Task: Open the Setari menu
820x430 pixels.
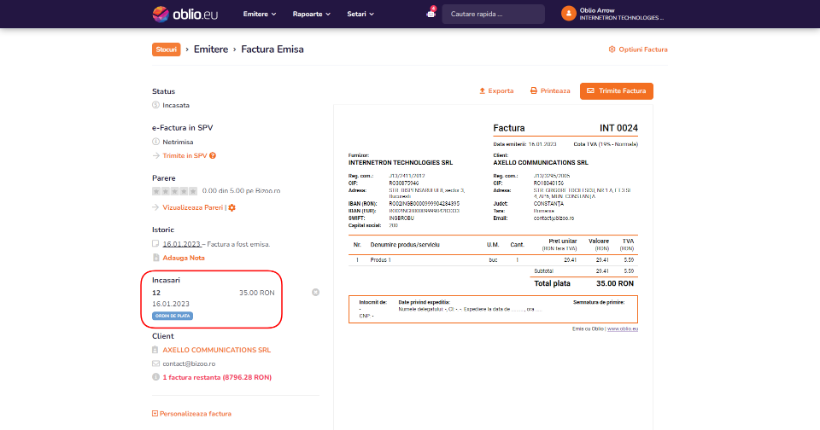Action: [360, 14]
